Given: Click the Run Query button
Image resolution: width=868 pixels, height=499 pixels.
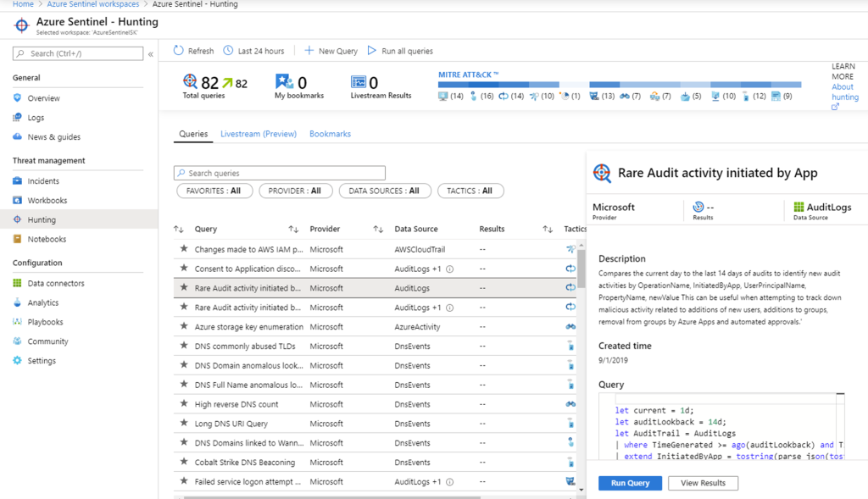Looking at the screenshot, I should [630, 483].
